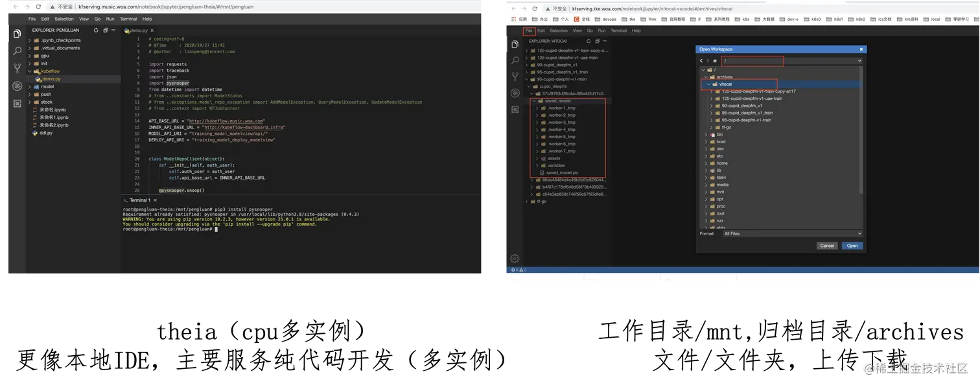Open the apps shortcut in bookmarks bar
This screenshot has width=980, height=387.
pos(519,19)
